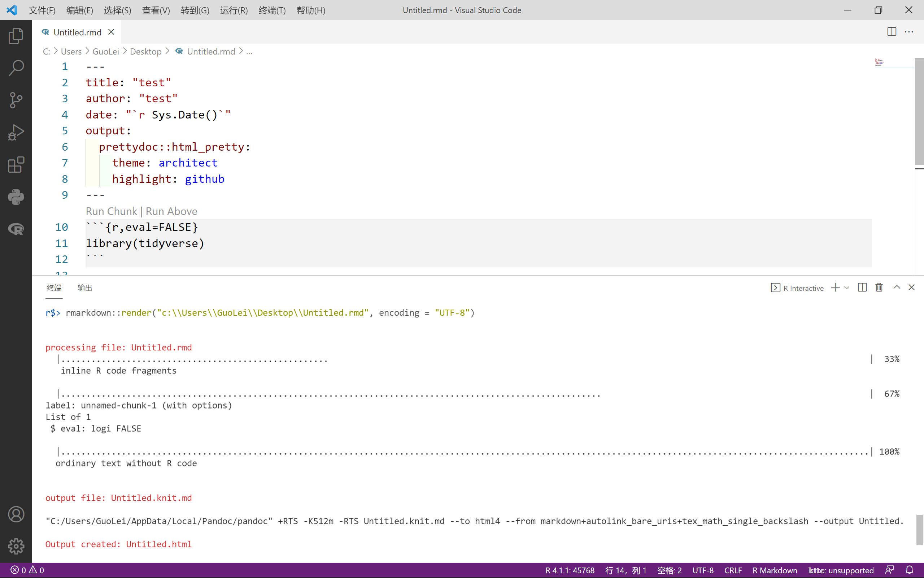Screen dimensions: 924x578
Task: Open the 选择(S) menu
Action: tap(118, 10)
